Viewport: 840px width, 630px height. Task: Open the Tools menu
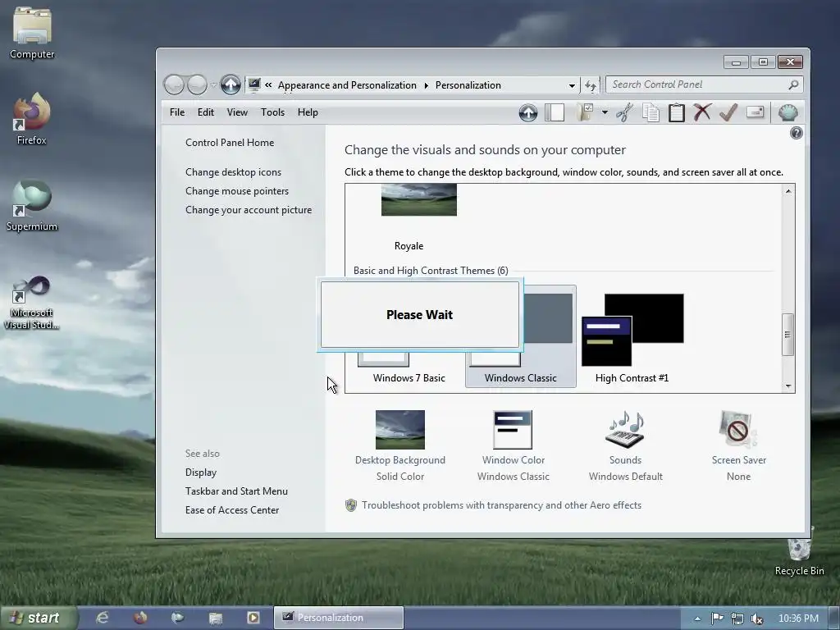pos(272,112)
